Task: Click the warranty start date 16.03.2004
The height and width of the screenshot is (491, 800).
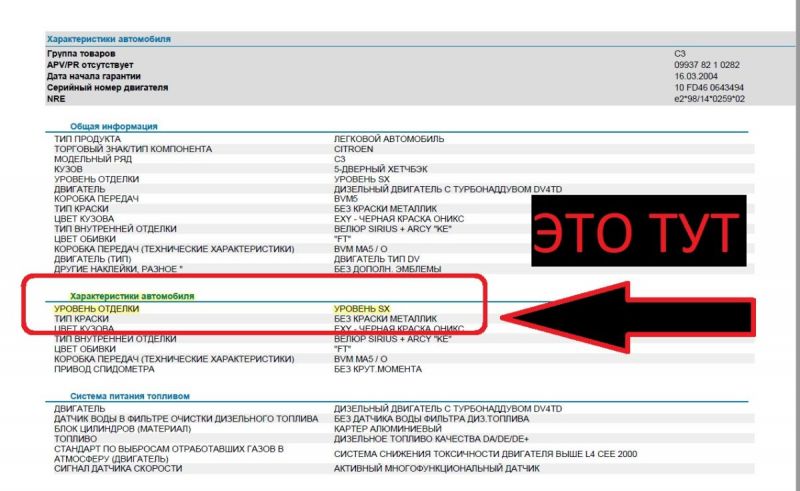Action: (x=697, y=75)
